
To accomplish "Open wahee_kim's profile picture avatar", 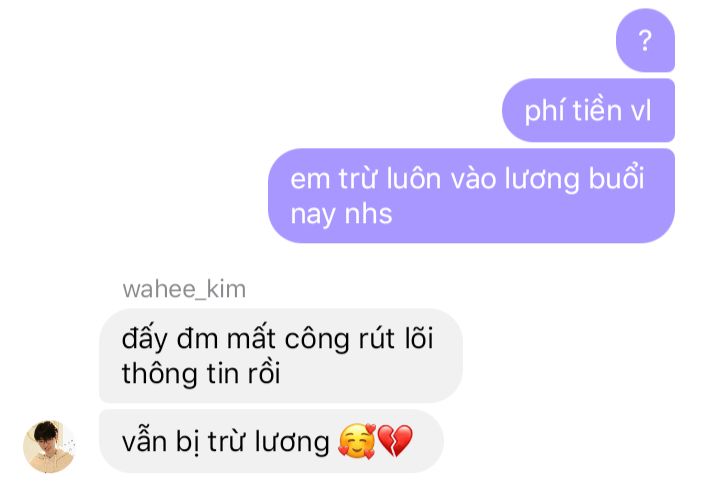I will click(x=50, y=447).
